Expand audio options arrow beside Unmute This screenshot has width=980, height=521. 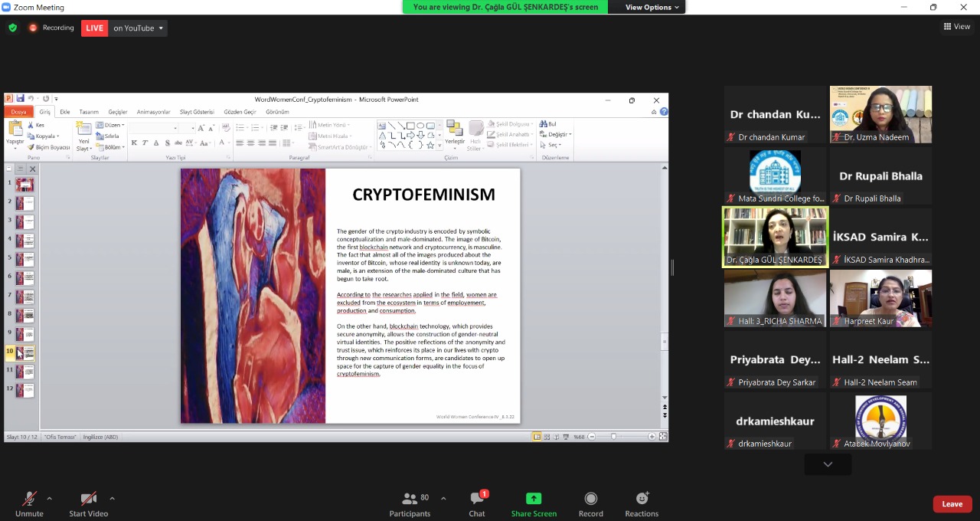click(x=50, y=499)
